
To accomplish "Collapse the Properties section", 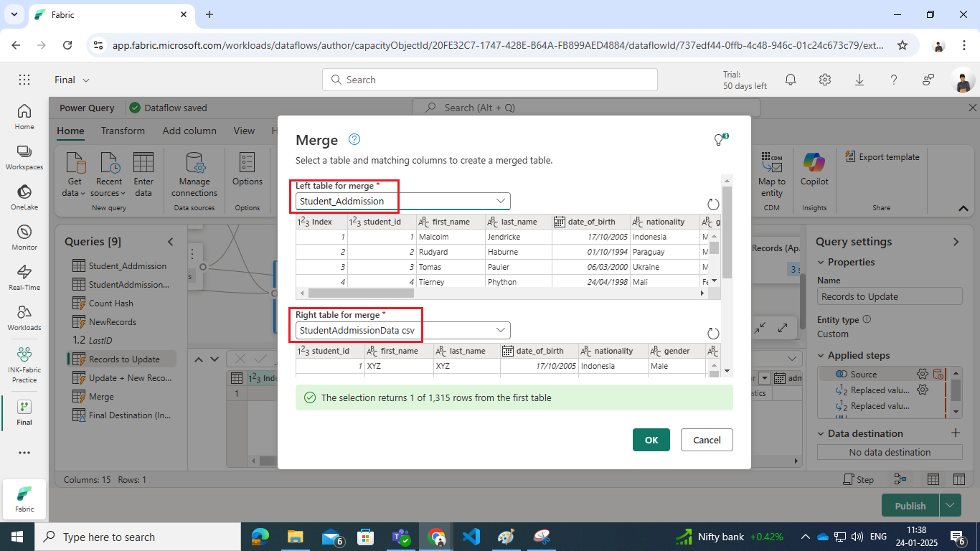I will (x=821, y=262).
